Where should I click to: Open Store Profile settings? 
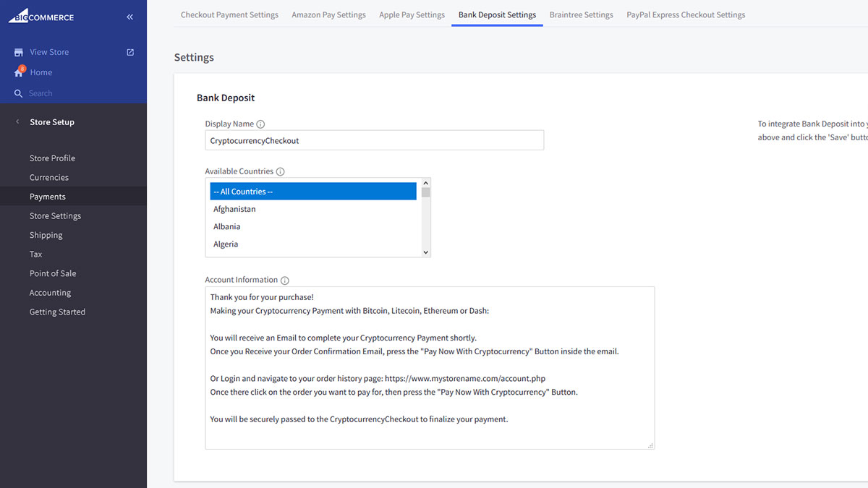click(x=52, y=158)
